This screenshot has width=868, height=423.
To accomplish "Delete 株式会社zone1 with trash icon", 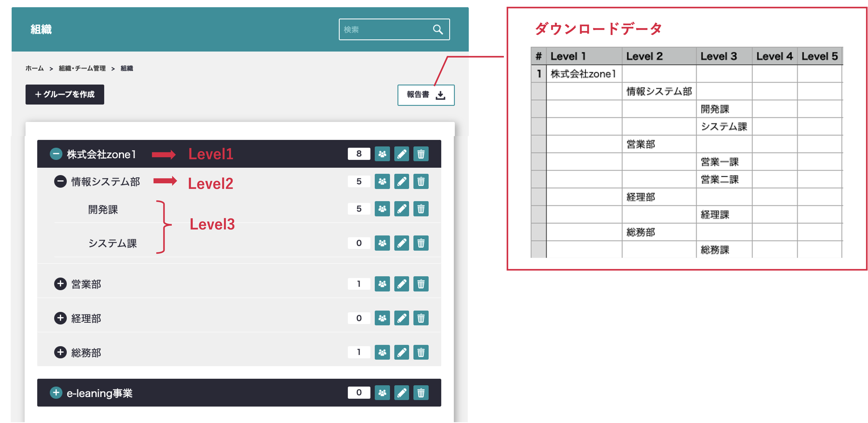I will pos(421,154).
